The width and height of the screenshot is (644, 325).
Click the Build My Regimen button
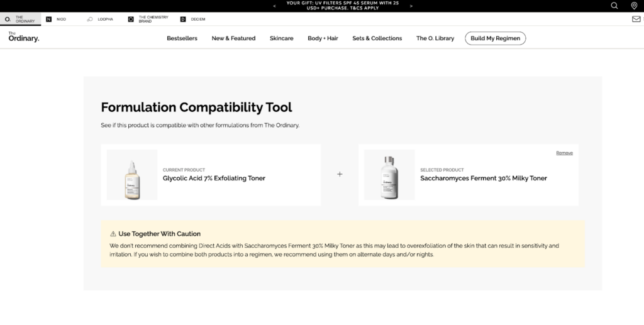coord(495,38)
